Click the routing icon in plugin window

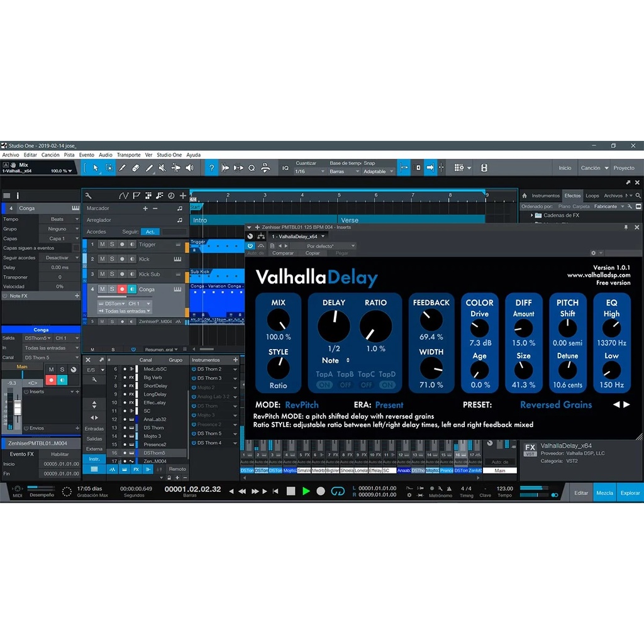[x=261, y=236]
